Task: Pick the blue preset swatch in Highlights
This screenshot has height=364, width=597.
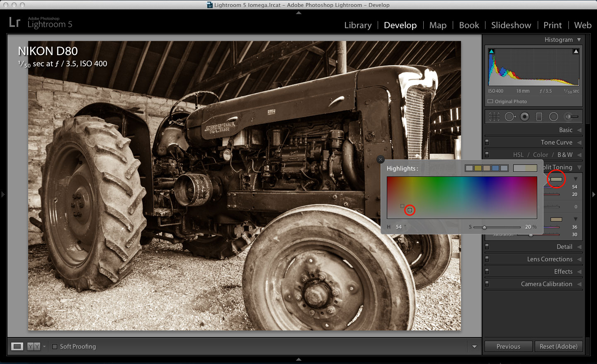Action: coord(495,168)
